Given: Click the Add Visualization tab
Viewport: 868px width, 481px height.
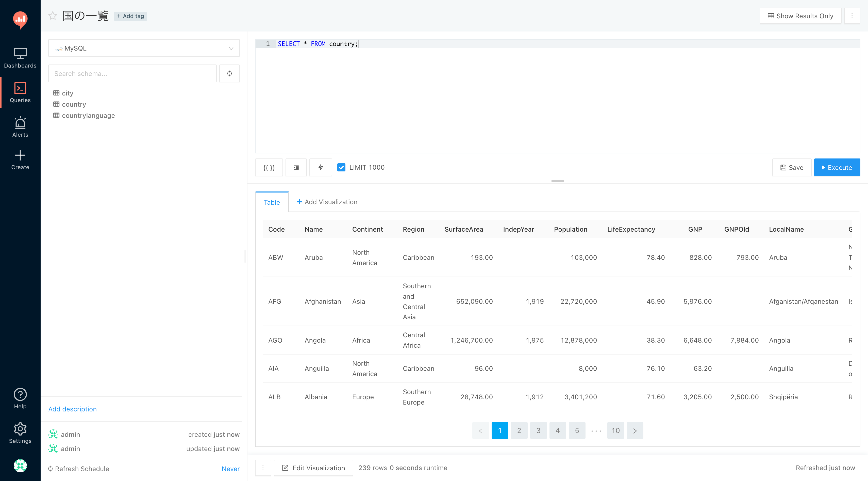Looking at the screenshot, I should 327,202.
